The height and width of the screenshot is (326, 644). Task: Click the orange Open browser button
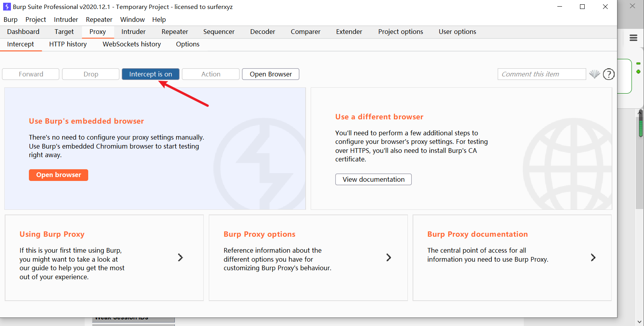click(59, 175)
